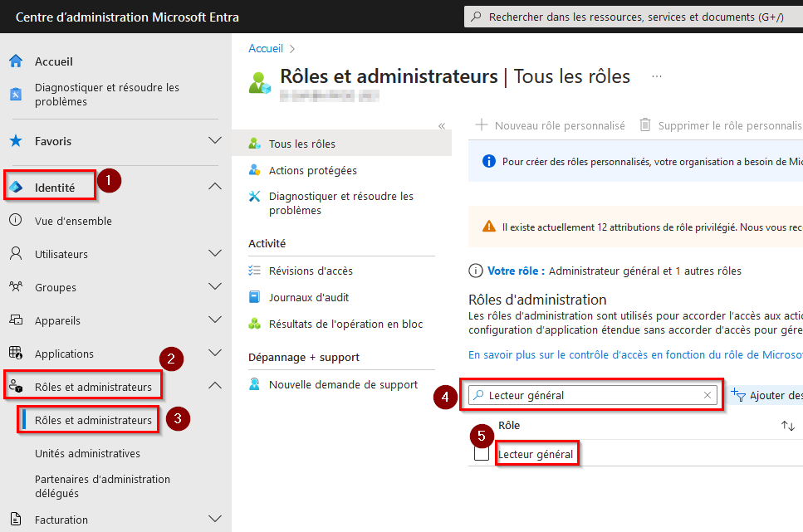The image size is (803, 532).
Task: Click the Rôles et administrateurs sidebar icon
Action: click(x=16, y=386)
